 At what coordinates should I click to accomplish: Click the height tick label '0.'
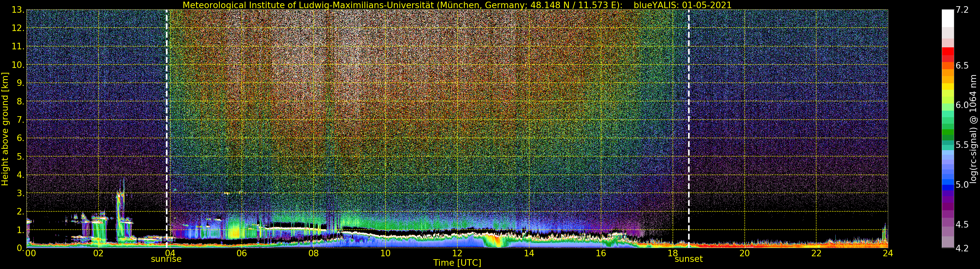[x=20, y=248]
